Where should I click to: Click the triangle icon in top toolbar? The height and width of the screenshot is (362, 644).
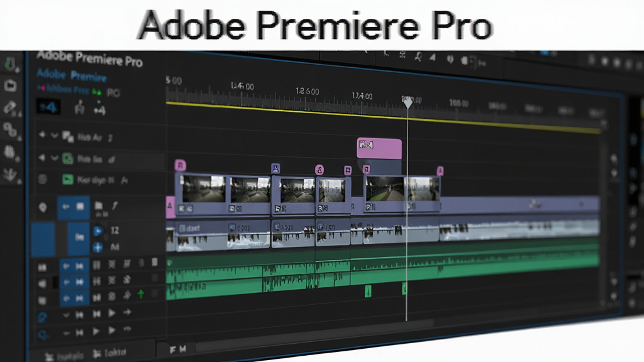point(433,57)
